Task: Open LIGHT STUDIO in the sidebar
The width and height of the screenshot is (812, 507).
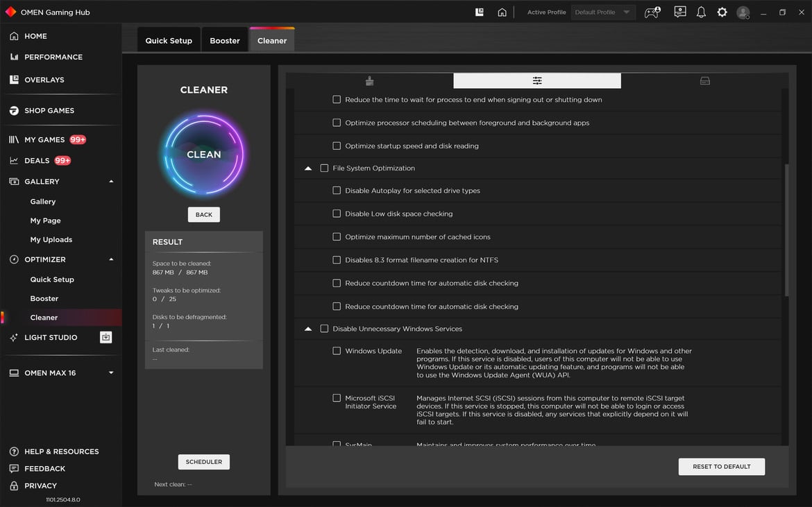Action: 50,337
